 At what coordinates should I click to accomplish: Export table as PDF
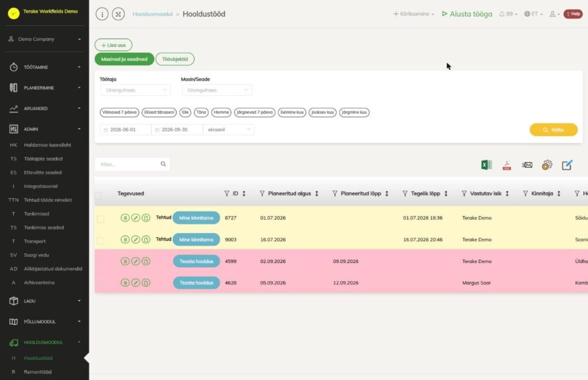coord(506,165)
